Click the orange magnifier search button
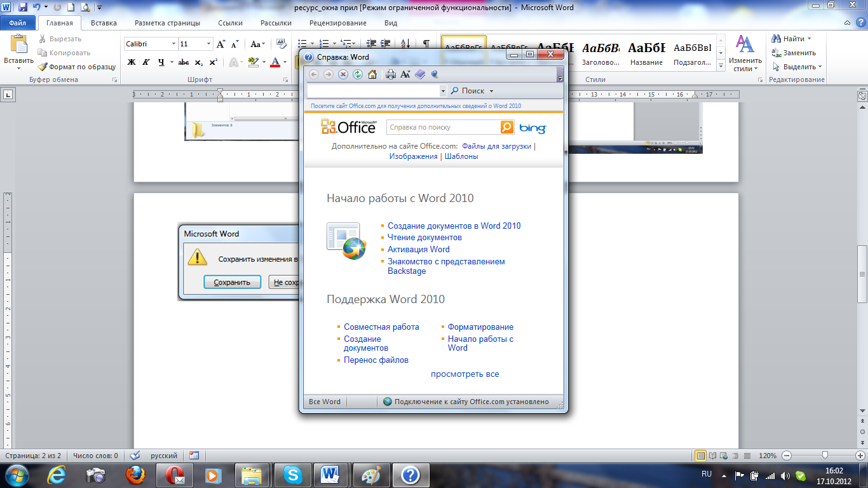This screenshot has width=868, height=488. coord(506,127)
